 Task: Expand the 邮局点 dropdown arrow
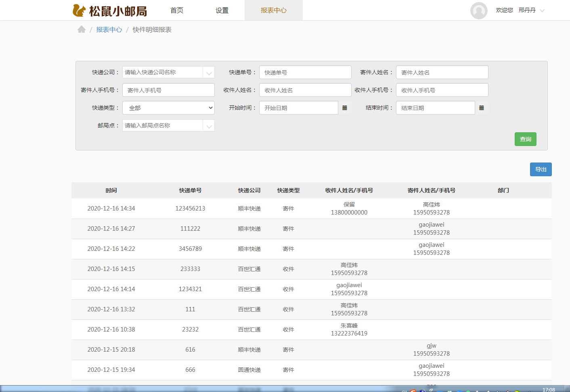click(209, 126)
